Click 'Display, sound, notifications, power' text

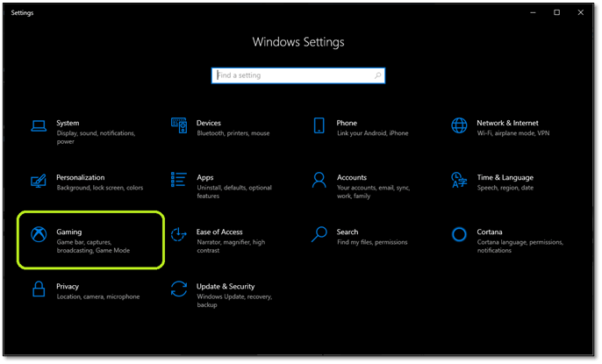[96, 138]
